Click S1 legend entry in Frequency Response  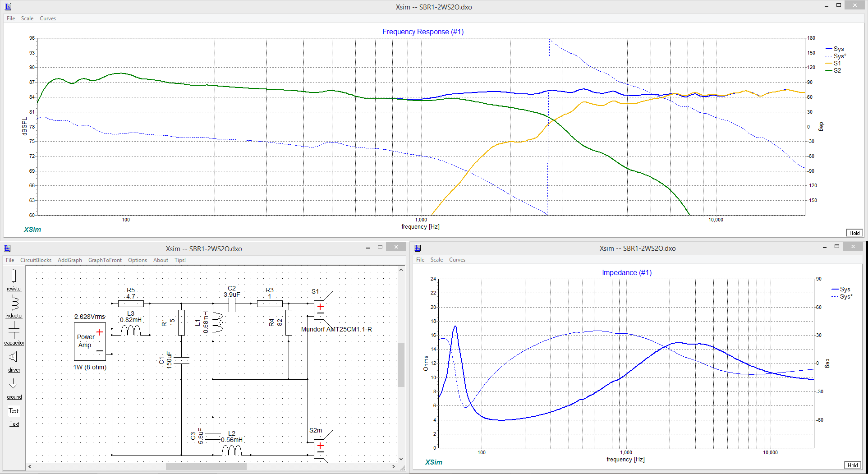click(833, 63)
